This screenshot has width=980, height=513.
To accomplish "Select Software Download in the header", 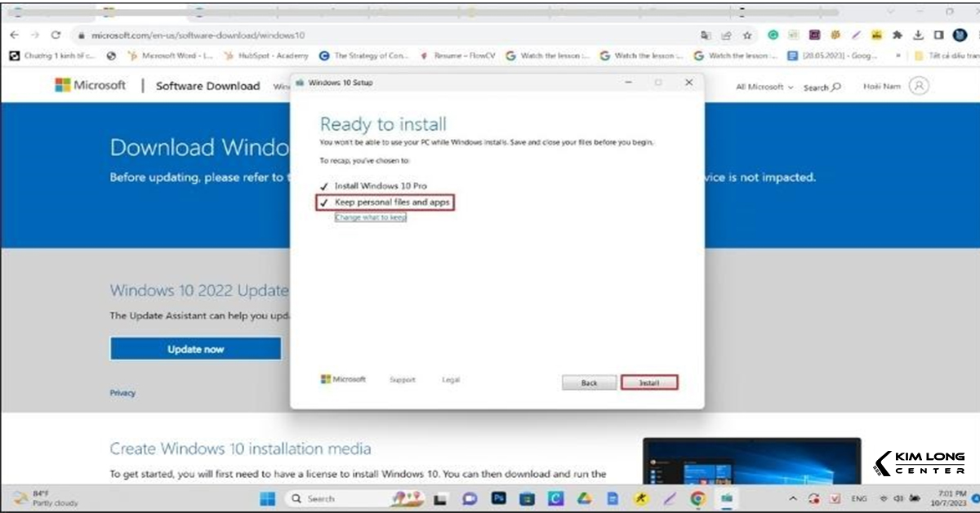I will pyautogui.click(x=207, y=86).
